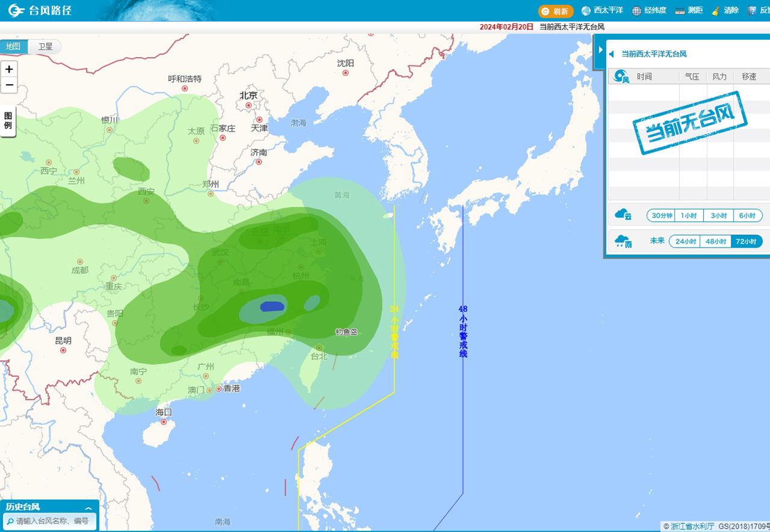
Task: Select the 测距 ruler tool
Action: (680, 11)
